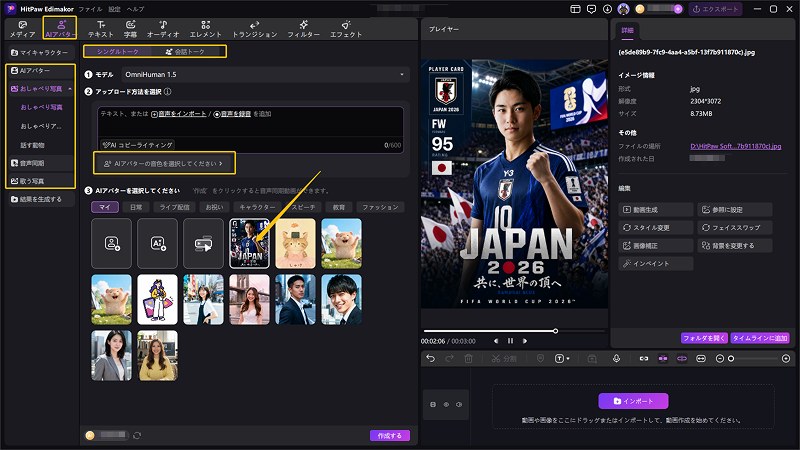800x450 pixels.
Task: Click the link clips icon in timeline toolbar
Action: pyautogui.click(x=644, y=359)
